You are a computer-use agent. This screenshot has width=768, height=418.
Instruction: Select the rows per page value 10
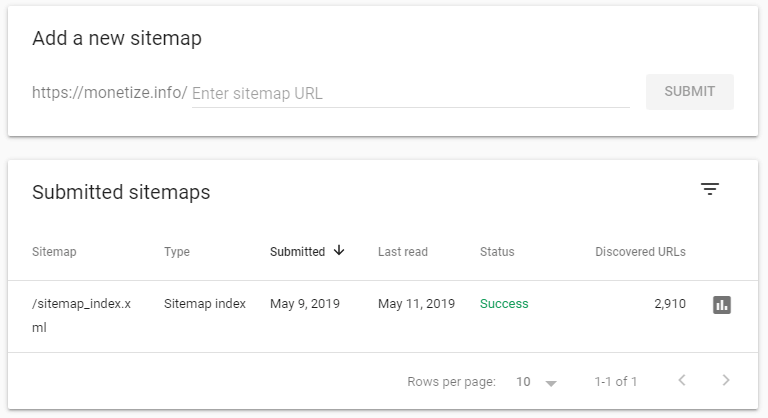tap(523, 382)
